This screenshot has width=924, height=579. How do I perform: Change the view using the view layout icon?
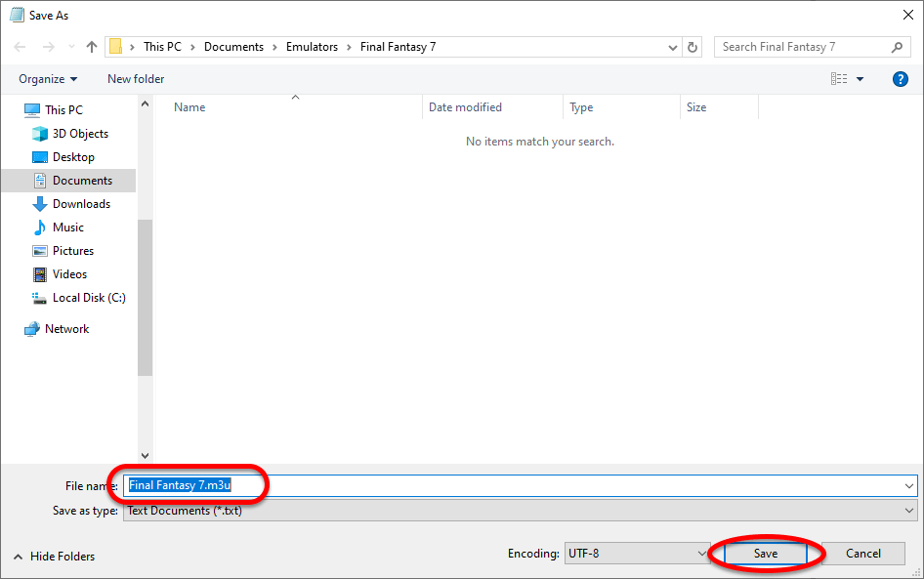click(839, 79)
